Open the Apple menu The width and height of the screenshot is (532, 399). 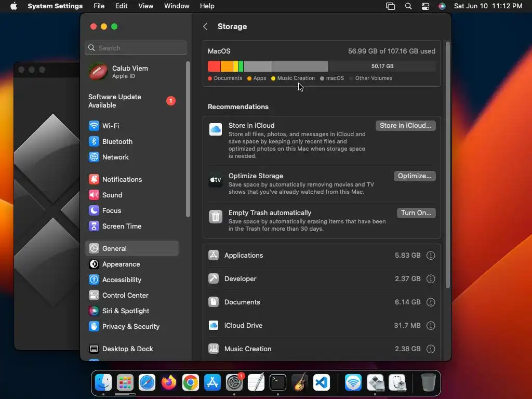tap(14, 6)
